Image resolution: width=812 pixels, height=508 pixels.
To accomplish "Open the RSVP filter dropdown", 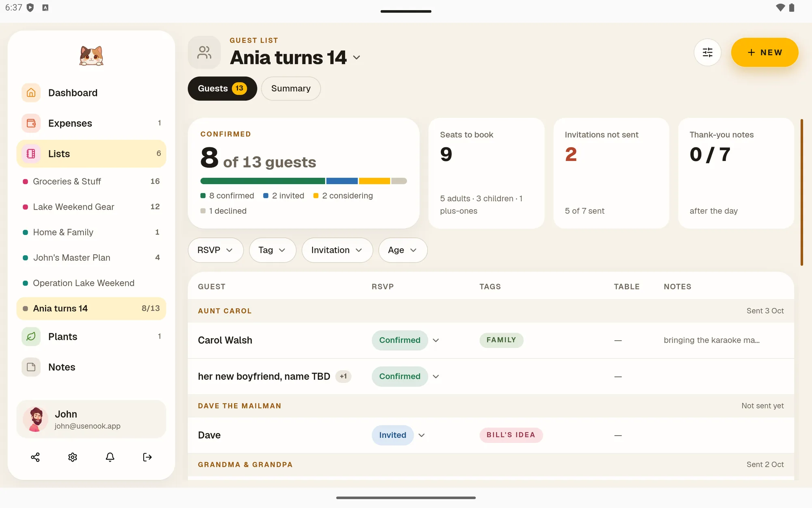I will 216,250.
